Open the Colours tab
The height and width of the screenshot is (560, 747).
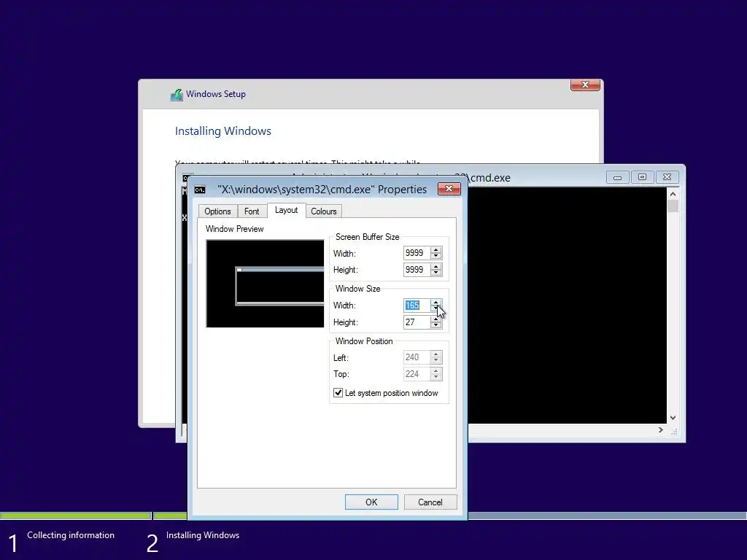(x=323, y=211)
